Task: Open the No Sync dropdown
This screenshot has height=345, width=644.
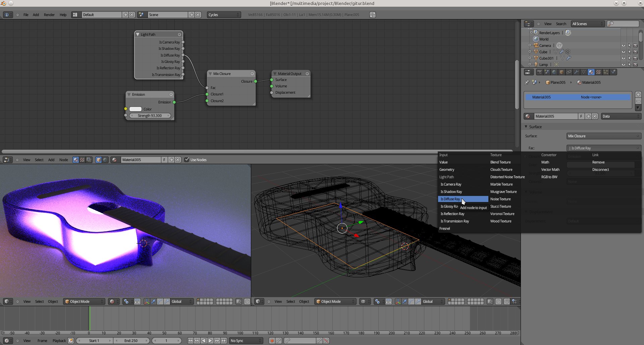Action: coord(246,341)
